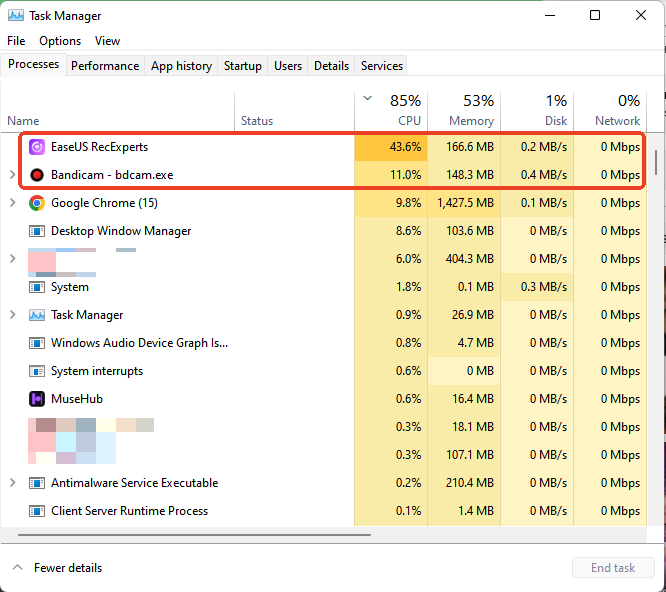The height and width of the screenshot is (592, 666).
Task: Sort by the Memory column header
Action: click(x=464, y=110)
